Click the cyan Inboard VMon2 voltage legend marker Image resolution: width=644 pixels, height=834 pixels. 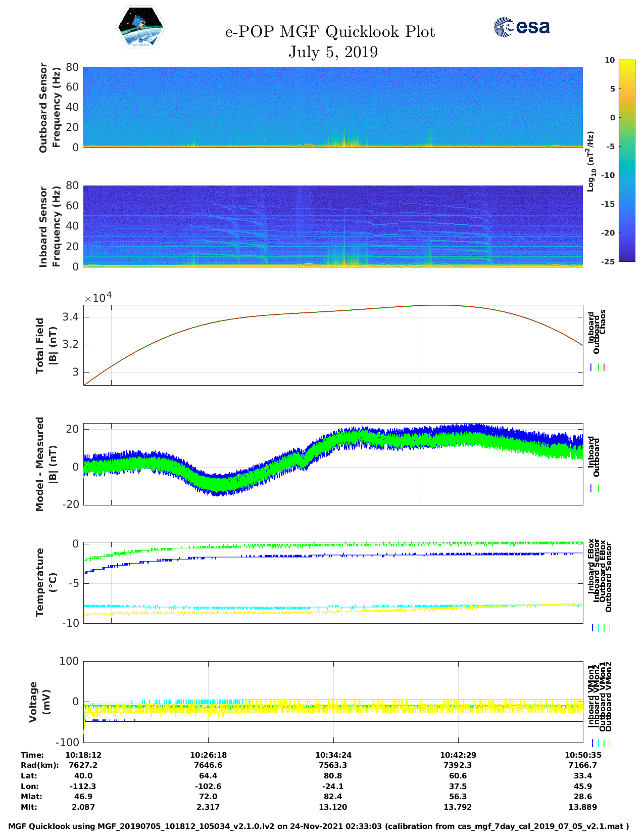pos(598,743)
